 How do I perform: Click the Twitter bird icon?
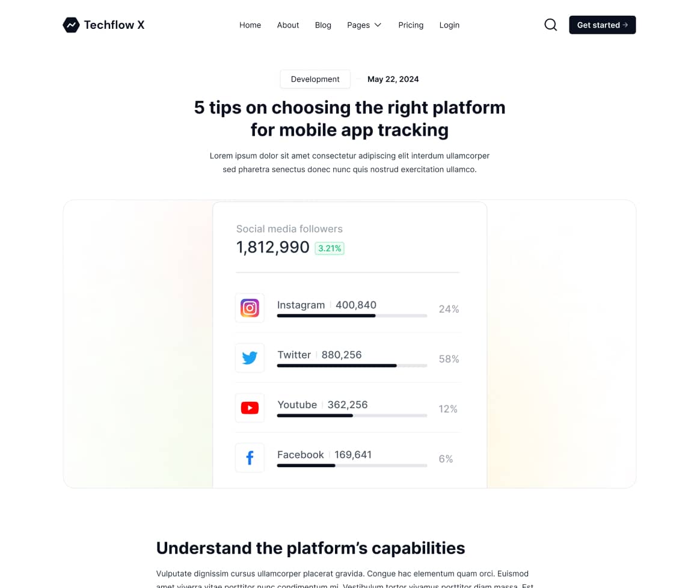(x=250, y=358)
